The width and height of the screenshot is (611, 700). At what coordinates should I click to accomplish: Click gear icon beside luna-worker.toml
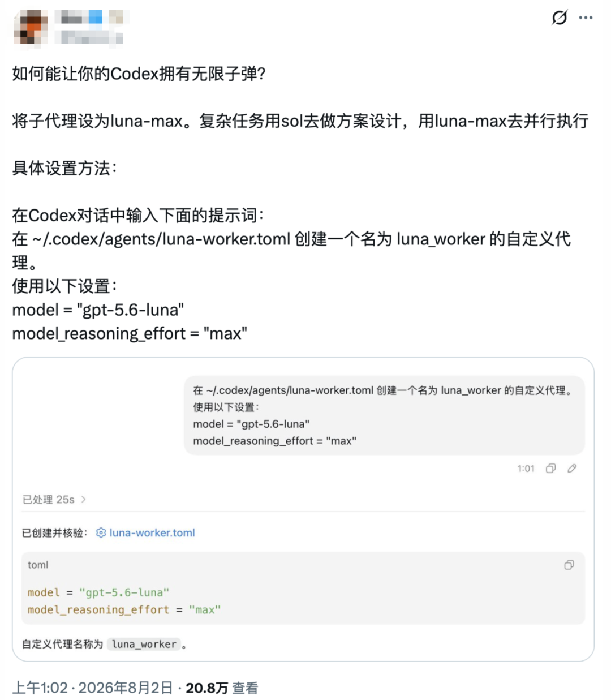tap(101, 532)
